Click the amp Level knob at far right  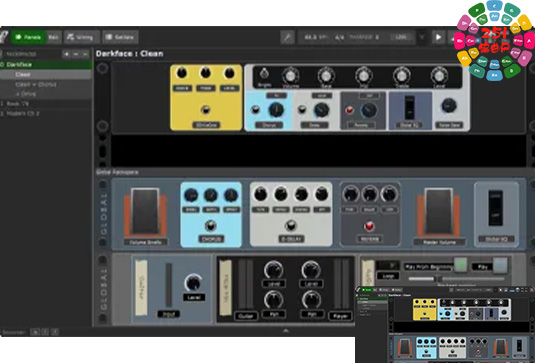[x=439, y=75]
